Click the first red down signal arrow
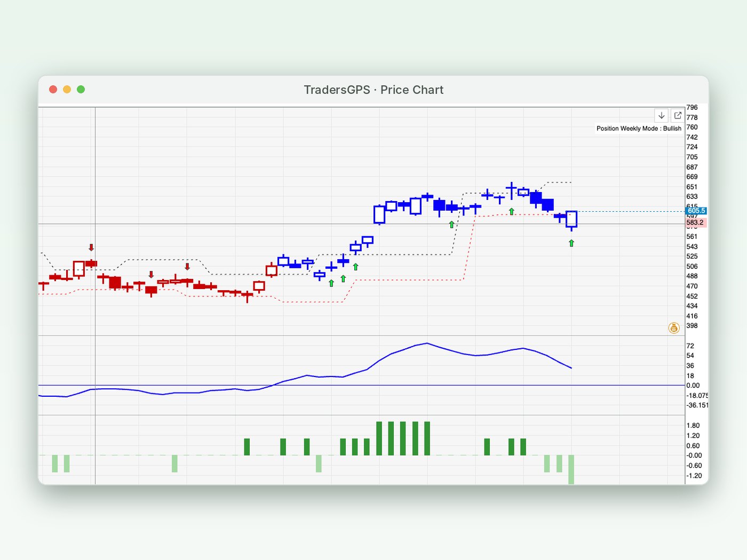The height and width of the screenshot is (560, 747). (x=91, y=247)
